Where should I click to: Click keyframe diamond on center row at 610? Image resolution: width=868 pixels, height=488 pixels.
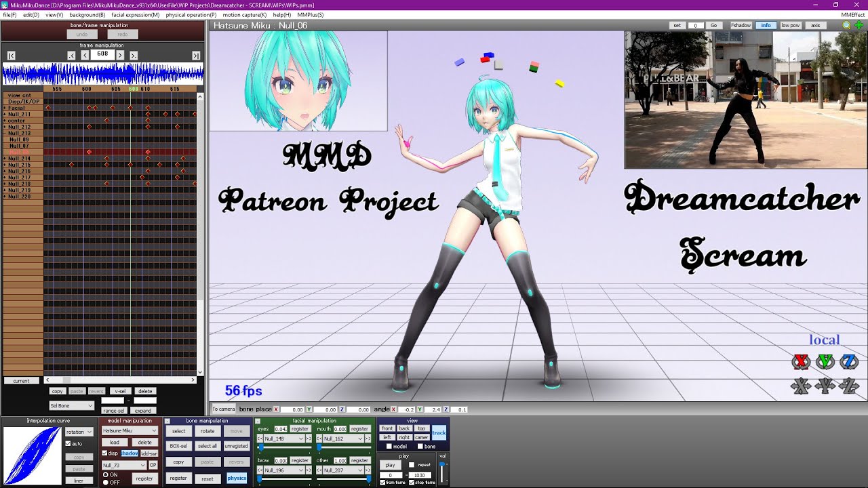[x=148, y=121]
